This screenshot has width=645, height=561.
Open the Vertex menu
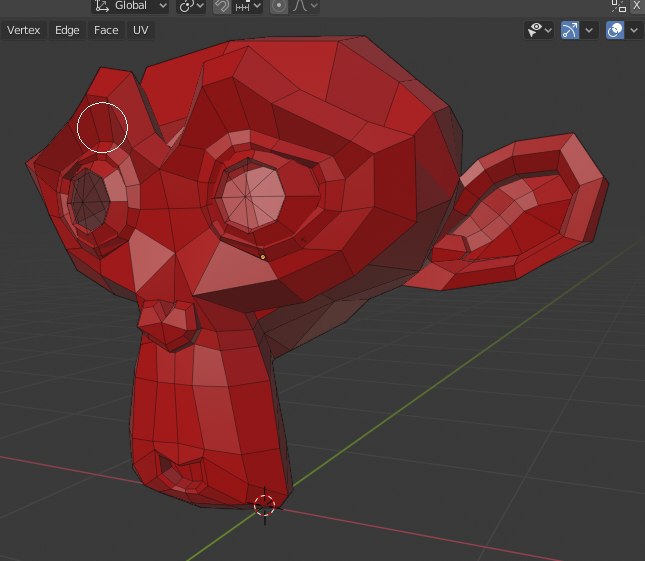click(23, 30)
